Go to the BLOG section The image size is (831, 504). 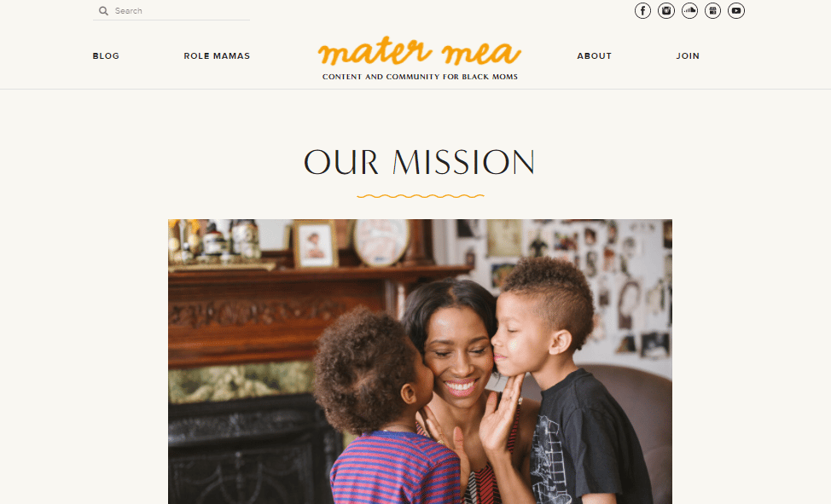click(x=106, y=55)
